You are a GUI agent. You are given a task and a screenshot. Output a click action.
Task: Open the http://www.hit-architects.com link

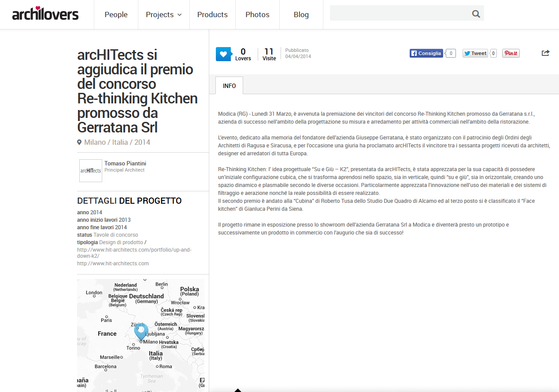point(113,264)
